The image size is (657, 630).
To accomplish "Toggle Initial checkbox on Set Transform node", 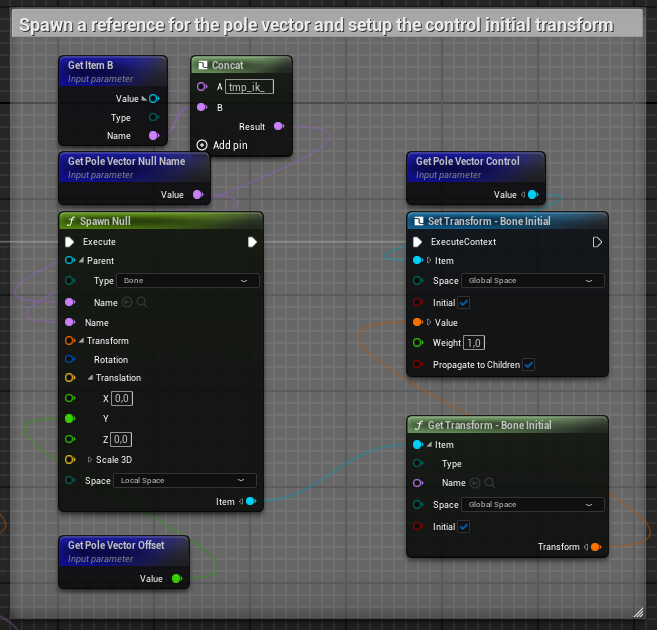I will coord(463,302).
